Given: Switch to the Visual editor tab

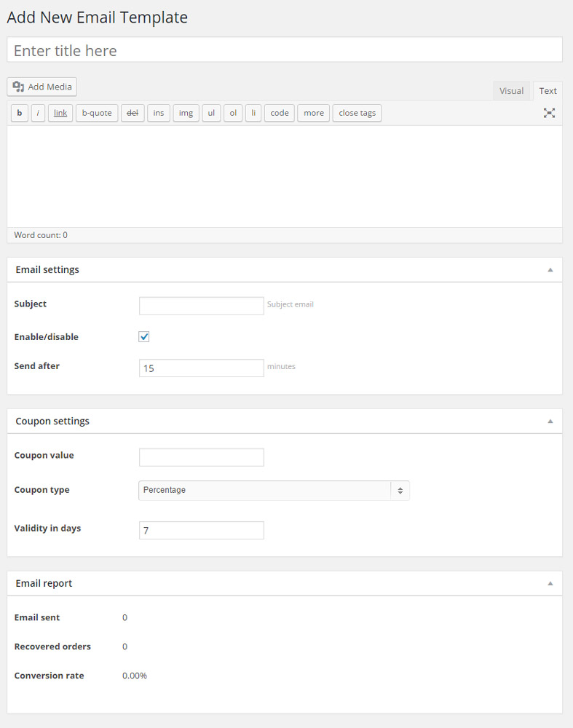Looking at the screenshot, I should tap(511, 91).
